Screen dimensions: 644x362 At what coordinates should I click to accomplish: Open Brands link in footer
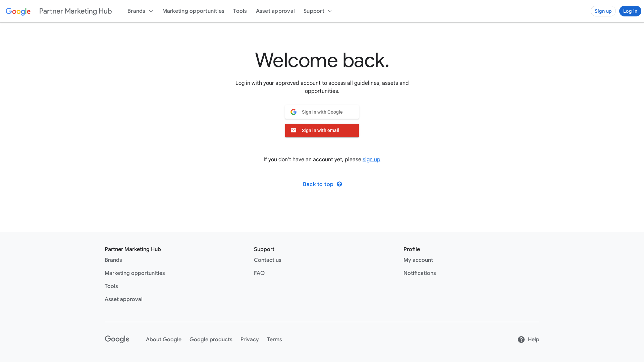point(113,260)
